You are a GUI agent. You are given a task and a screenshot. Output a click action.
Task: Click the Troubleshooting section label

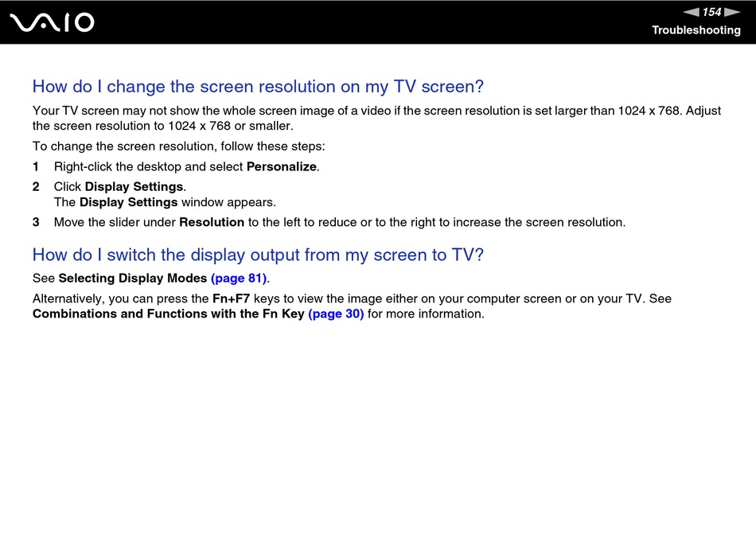pos(696,30)
